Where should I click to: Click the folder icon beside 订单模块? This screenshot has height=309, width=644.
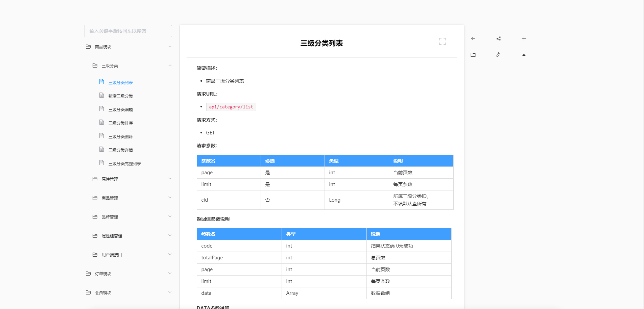(x=88, y=274)
